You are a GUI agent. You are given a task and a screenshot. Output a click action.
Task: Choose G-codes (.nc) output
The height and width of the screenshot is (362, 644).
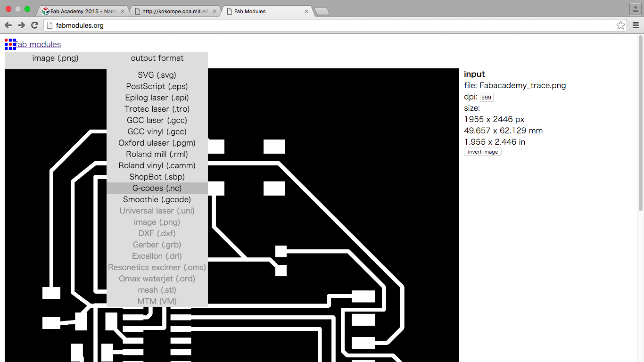[x=157, y=188]
